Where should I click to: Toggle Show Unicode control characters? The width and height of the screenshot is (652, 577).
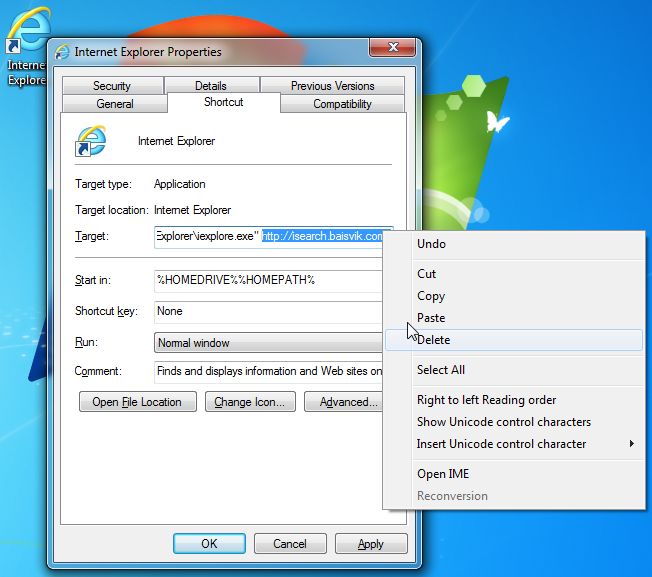(x=515, y=422)
